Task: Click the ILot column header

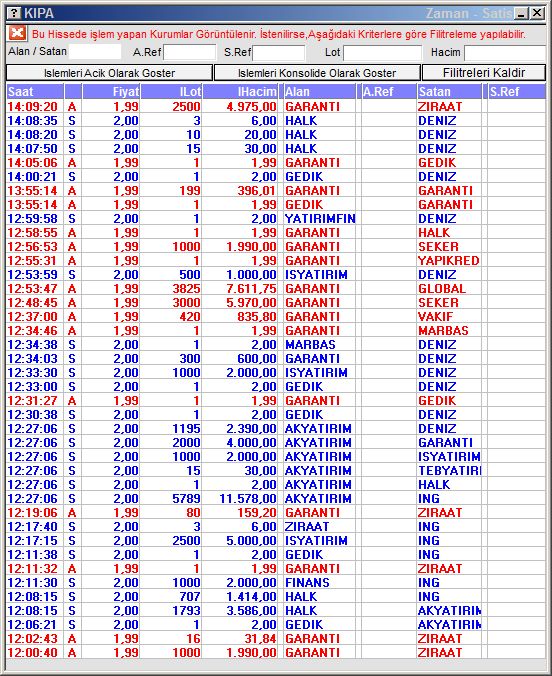Action: 171,92
